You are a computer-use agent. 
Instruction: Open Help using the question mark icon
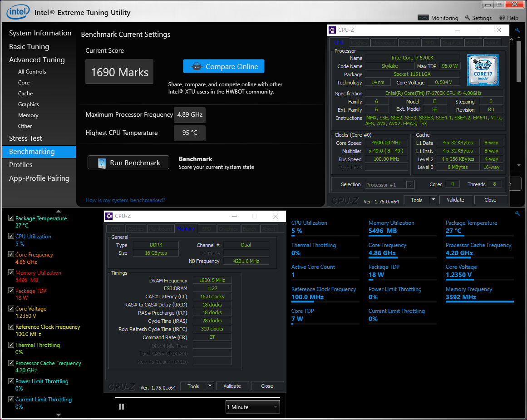click(502, 18)
